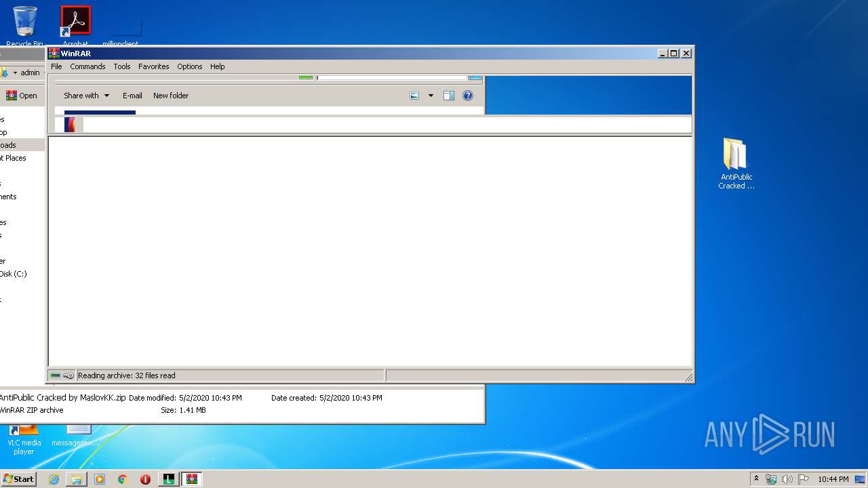Launch Opera browser from the taskbar
The image size is (868, 488).
pos(145,479)
